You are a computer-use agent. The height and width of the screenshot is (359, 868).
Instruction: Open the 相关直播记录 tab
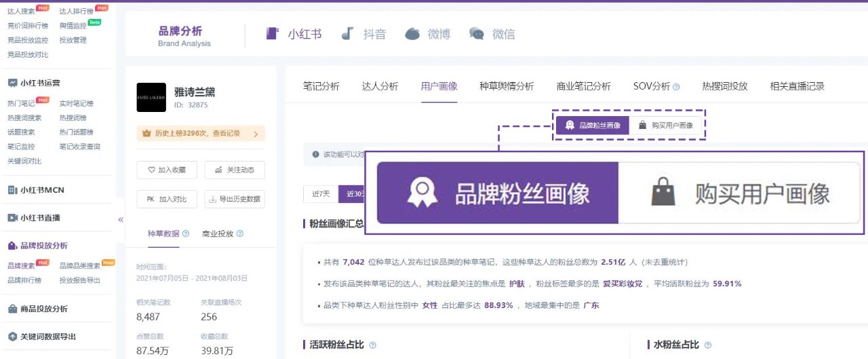[797, 86]
